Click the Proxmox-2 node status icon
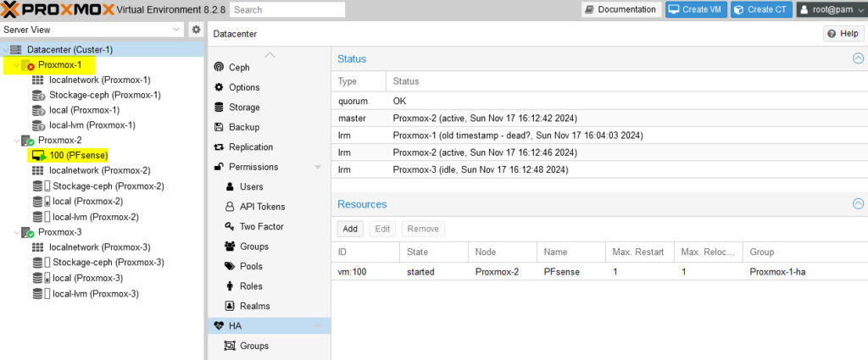This screenshot has width=868, height=360. click(28, 141)
